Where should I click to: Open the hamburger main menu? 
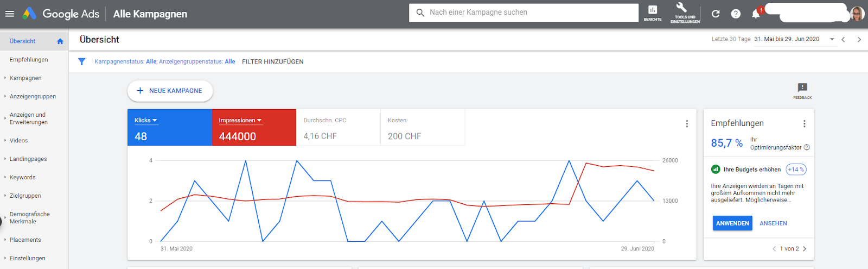(10, 14)
